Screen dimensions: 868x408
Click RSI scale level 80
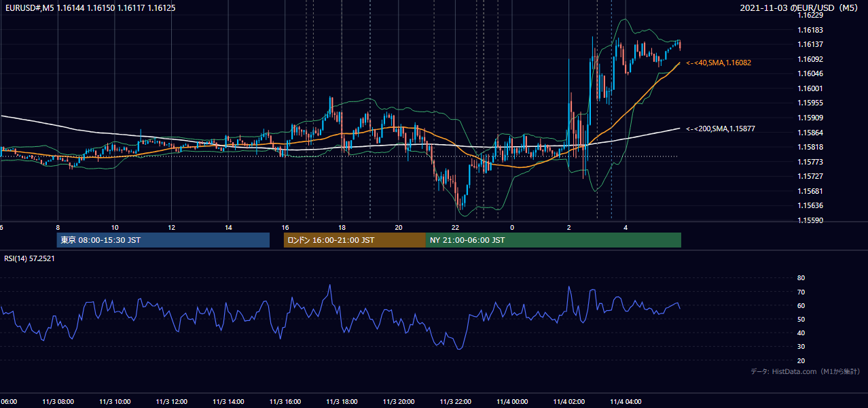click(x=801, y=278)
